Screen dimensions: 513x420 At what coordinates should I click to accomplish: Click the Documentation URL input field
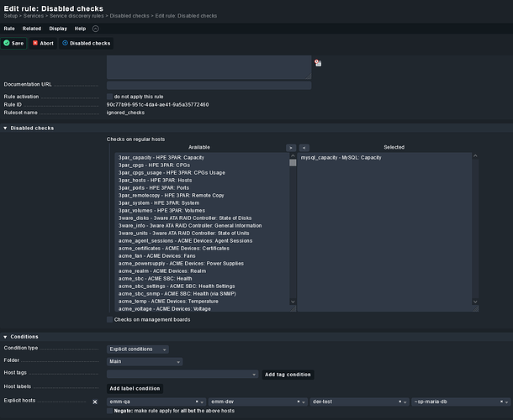[209, 86]
